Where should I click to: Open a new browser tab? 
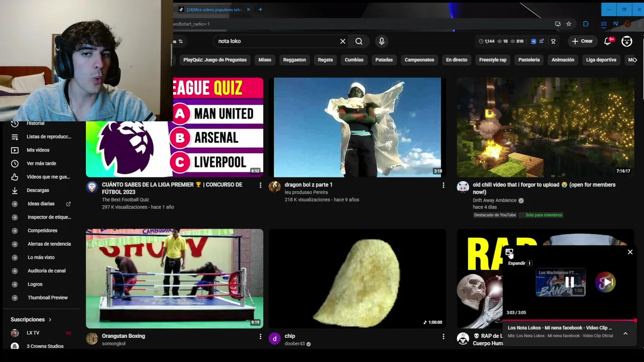(260, 10)
